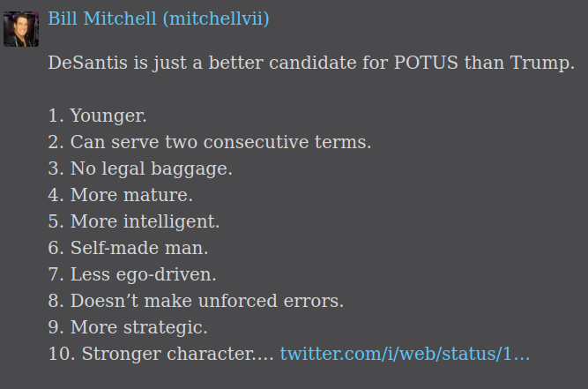
Task: Click the "Doesn't make unforced errors" line
Action: click(x=207, y=301)
